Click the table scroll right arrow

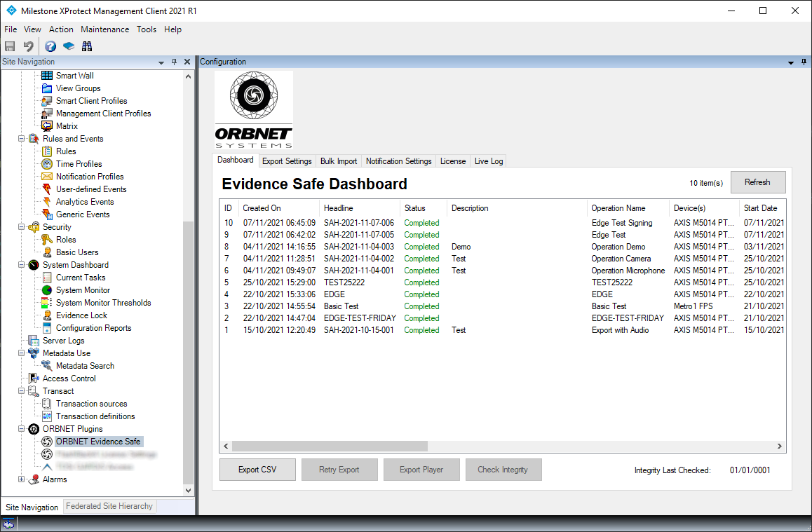[779, 446]
